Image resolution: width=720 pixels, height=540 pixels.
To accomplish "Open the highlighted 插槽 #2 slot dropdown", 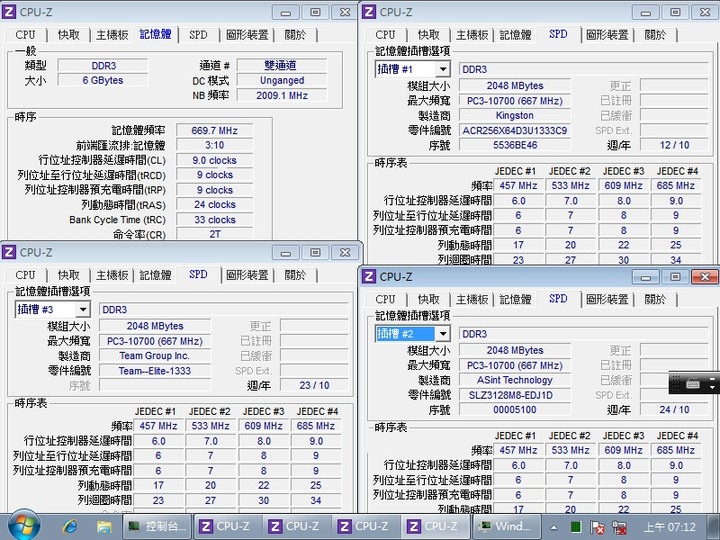I will pyautogui.click(x=443, y=334).
